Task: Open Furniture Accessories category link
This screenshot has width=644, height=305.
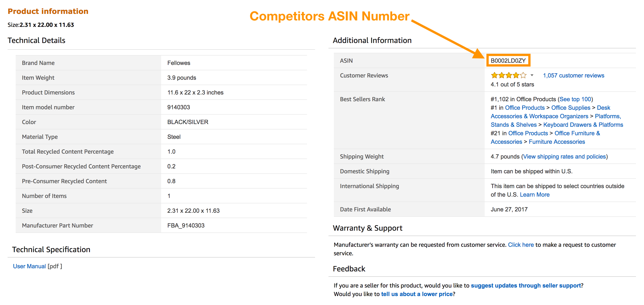Action: pos(557,142)
